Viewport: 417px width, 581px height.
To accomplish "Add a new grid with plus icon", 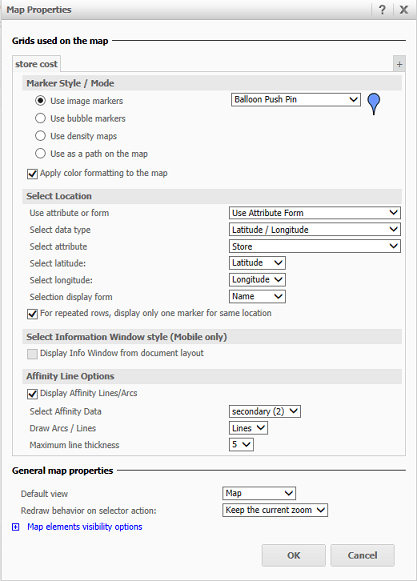I will point(399,64).
